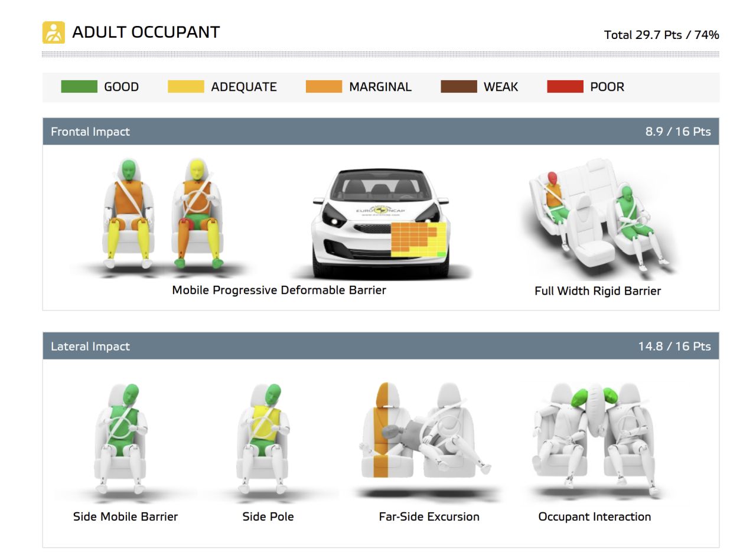Click the '14.8 / 16 Pts' score
The width and height of the screenshot is (756, 556).
pyautogui.click(x=674, y=346)
